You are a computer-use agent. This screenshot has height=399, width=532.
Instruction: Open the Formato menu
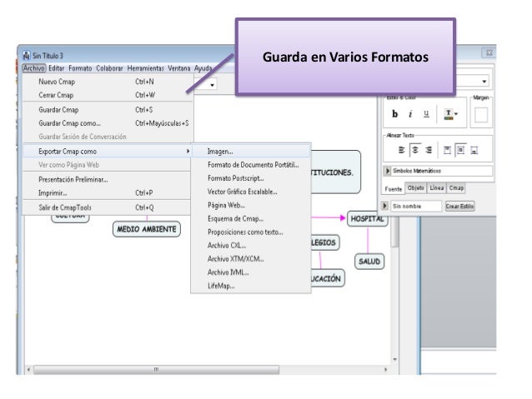[80, 68]
